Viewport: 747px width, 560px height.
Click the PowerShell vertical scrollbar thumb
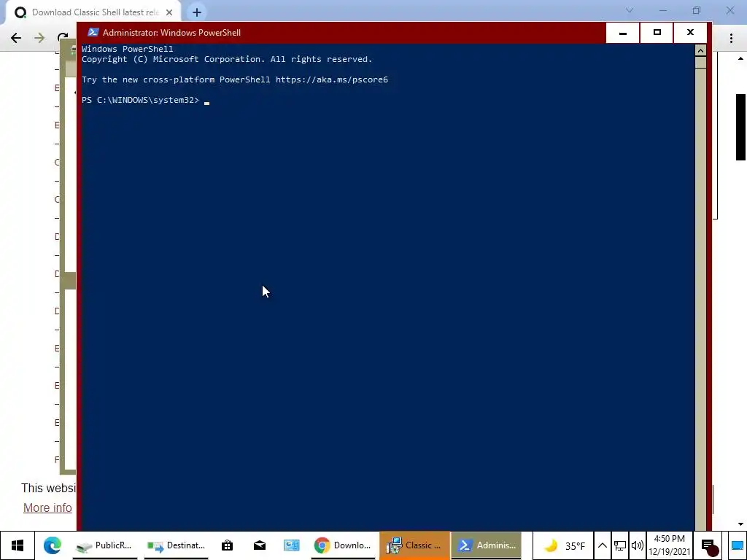[x=700, y=63]
